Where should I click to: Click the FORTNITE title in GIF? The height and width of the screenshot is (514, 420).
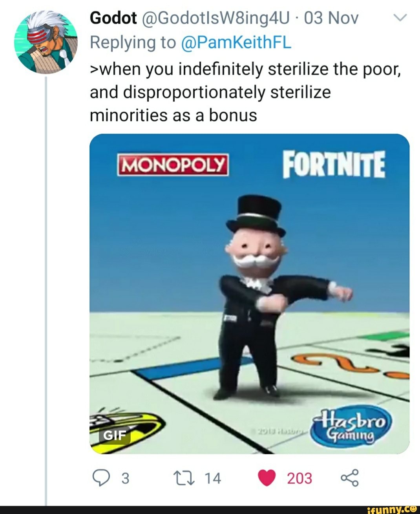pyautogui.click(x=334, y=165)
